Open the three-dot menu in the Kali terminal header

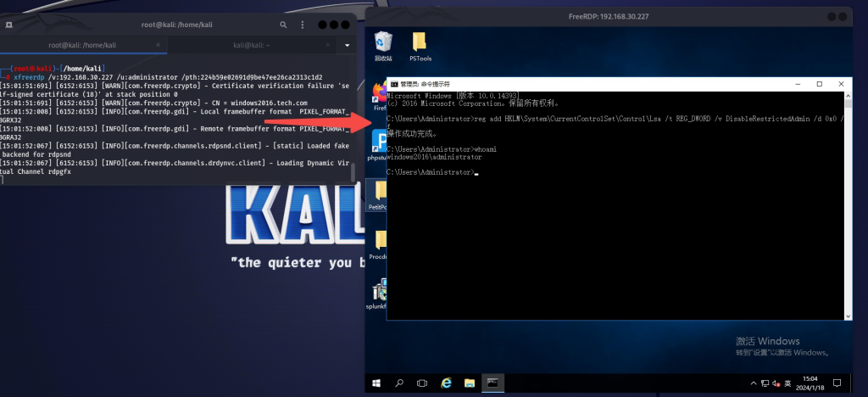pyautogui.click(x=303, y=25)
